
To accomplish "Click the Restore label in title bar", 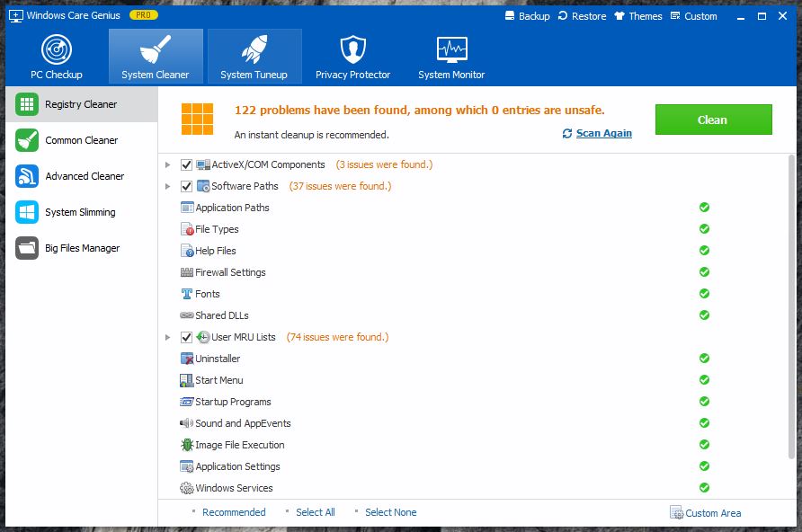I will [x=589, y=16].
